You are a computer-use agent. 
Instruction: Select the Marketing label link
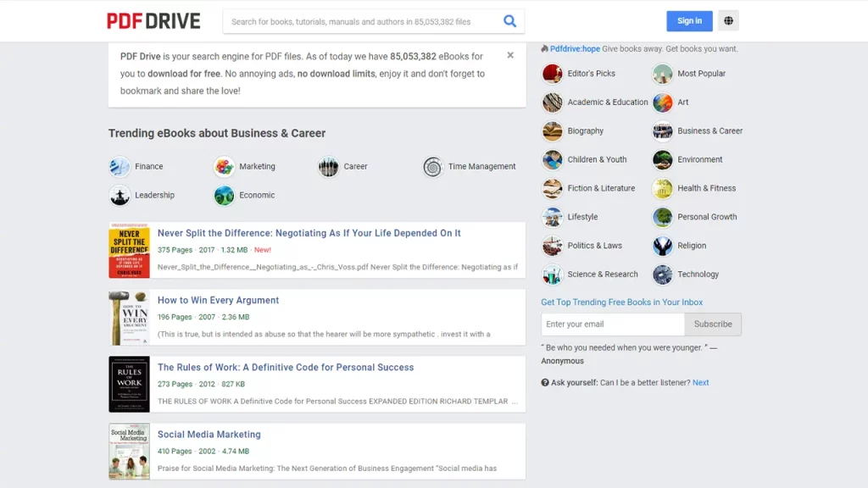click(257, 167)
